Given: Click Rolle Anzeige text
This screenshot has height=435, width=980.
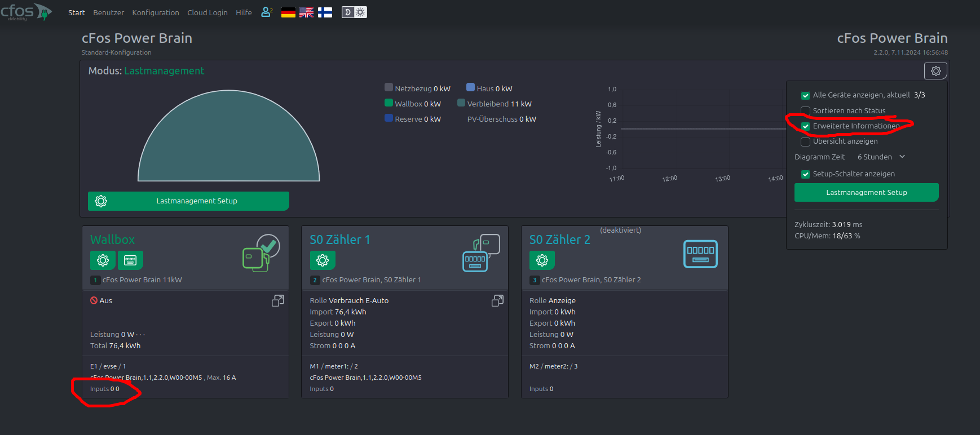Looking at the screenshot, I should click(x=553, y=301).
